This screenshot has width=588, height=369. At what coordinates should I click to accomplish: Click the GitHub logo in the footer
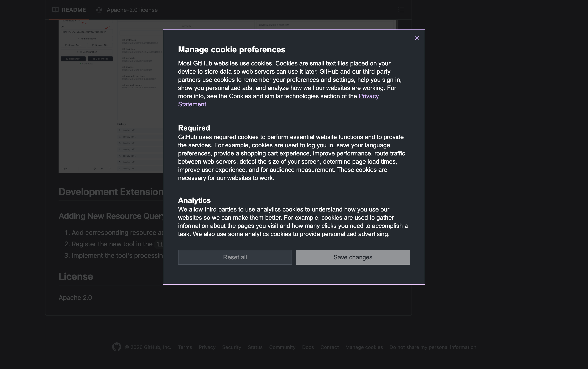(x=116, y=347)
